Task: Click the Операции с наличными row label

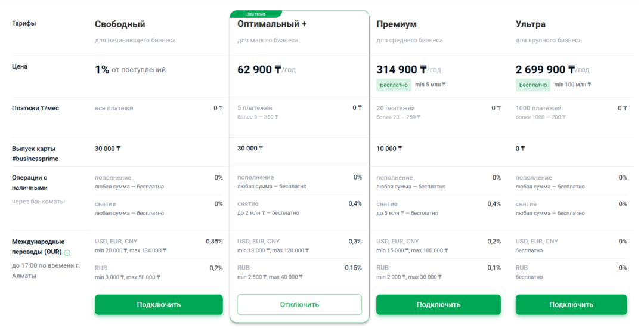Action: 29,182
